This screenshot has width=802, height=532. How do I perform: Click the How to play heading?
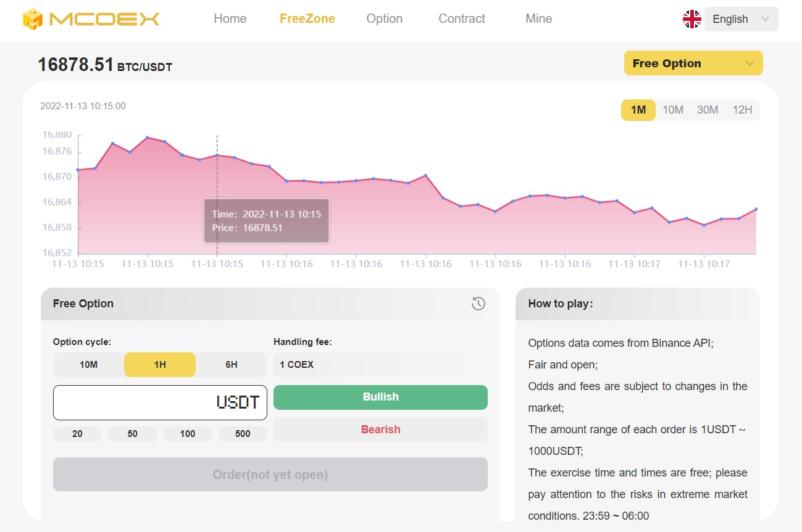click(561, 304)
